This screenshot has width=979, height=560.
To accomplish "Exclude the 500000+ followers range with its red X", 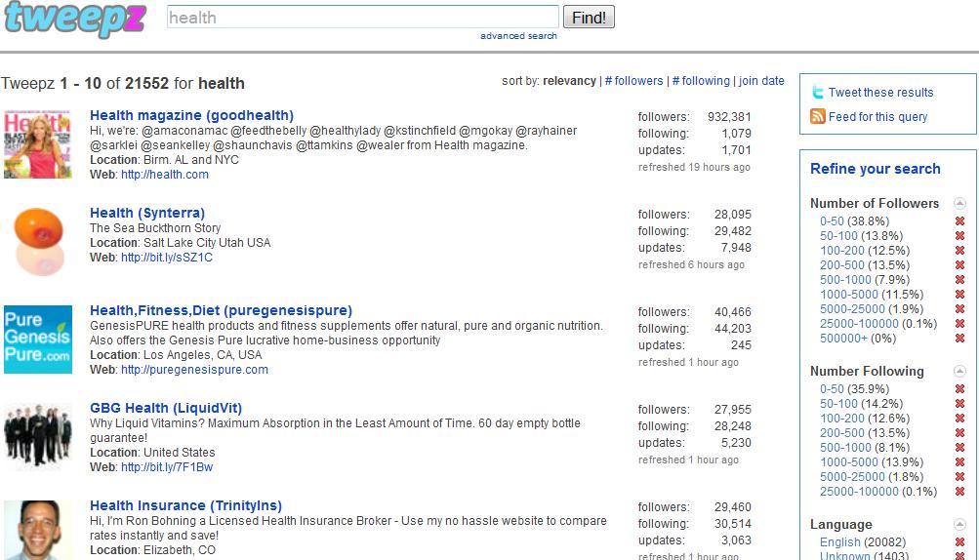I will tap(959, 339).
